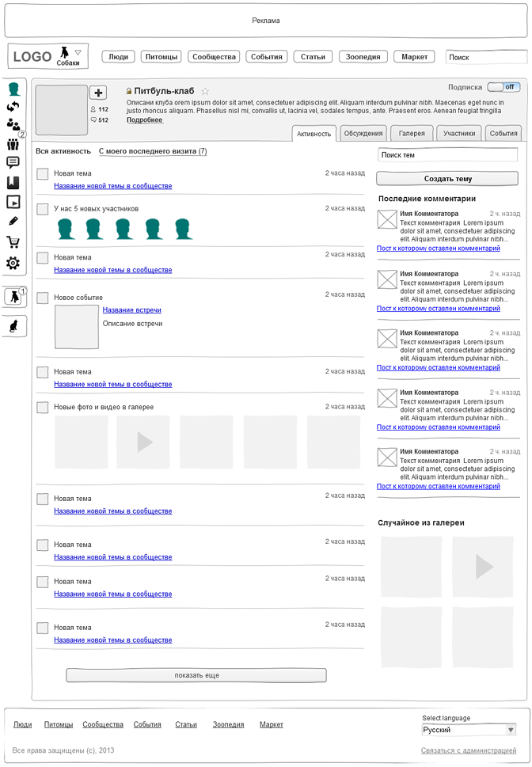Check the box next to У нас 5 новых участников

click(43, 209)
